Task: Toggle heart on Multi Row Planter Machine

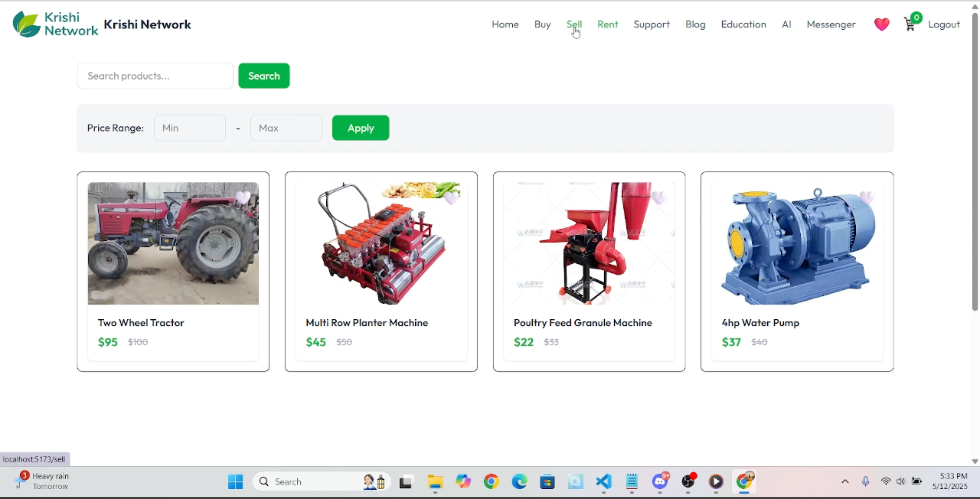Action: 451,197
